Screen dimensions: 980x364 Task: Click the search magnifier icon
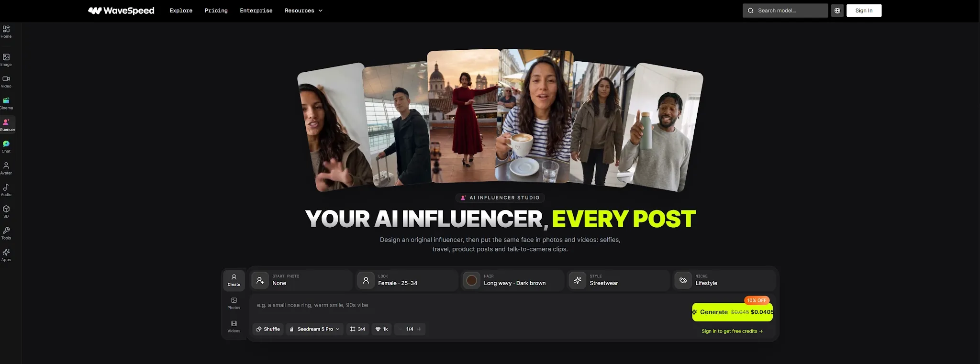[751, 11]
